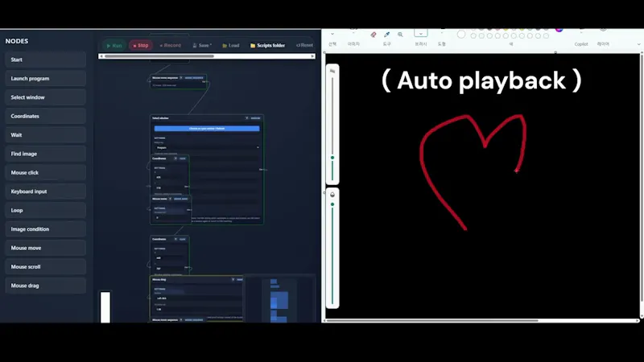Click the Run button

coord(114,46)
